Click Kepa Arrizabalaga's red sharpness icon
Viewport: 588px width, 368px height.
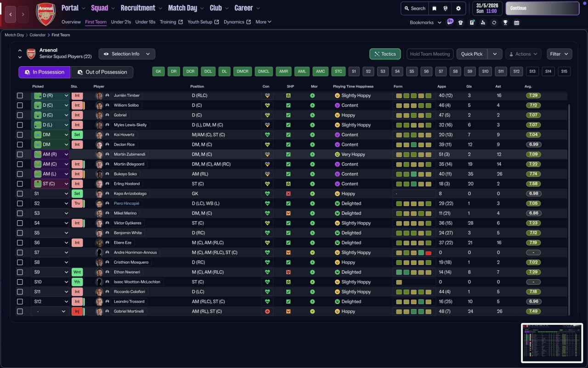pyautogui.click(x=288, y=194)
